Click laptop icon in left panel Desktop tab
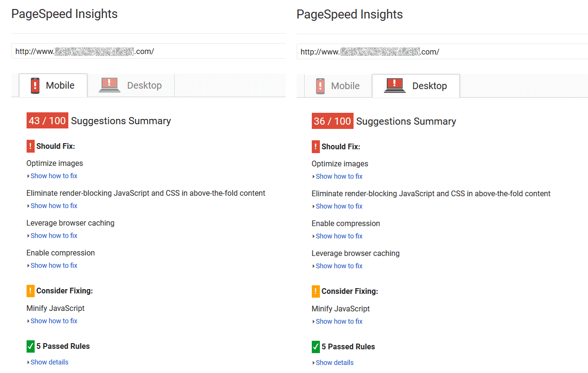This screenshot has height=373, width=588. point(110,85)
